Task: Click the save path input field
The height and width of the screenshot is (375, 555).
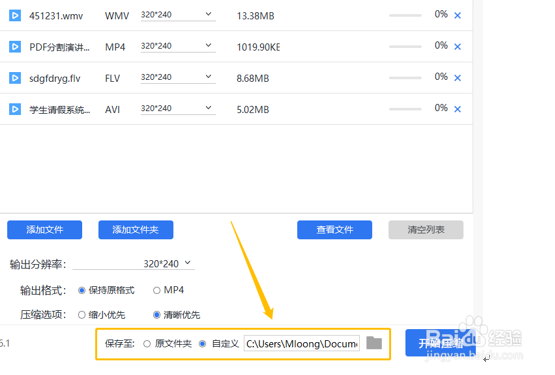Action: tap(302, 343)
